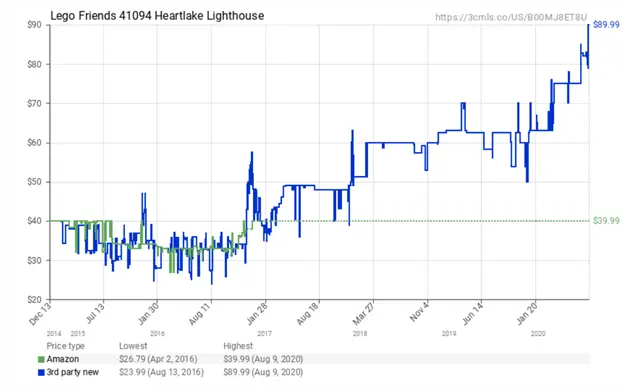
Task: Click the $30 y-axis label
Action: [x=34, y=260]
